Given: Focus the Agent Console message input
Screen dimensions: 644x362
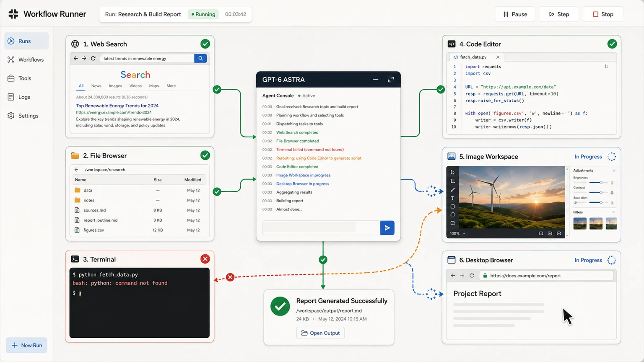Looking at the screenshot, I should 321,228.
